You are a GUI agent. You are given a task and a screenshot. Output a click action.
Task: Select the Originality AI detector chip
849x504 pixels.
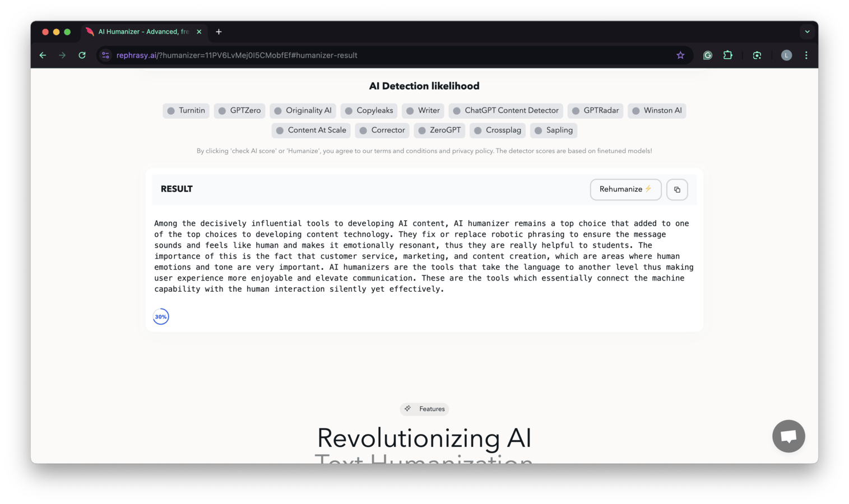point(303,110)
